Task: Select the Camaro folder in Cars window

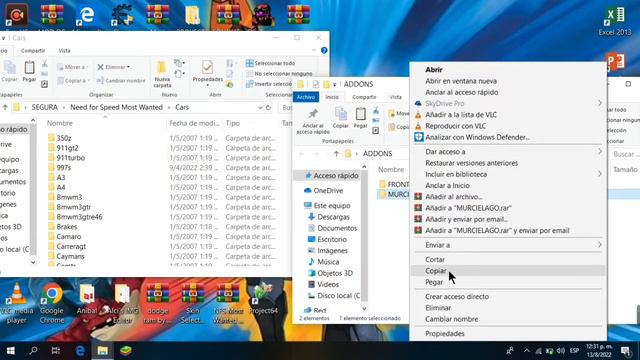Action: (69, 237)
